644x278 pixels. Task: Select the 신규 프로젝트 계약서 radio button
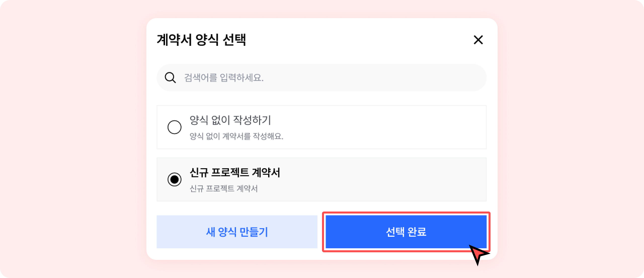pos(174,179)
